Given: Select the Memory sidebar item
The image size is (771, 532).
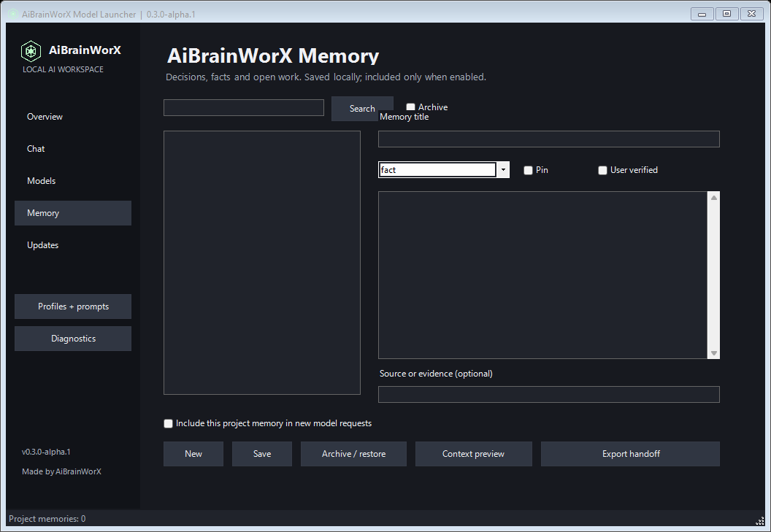Looking at the screenshot, I should pos(73,213).
